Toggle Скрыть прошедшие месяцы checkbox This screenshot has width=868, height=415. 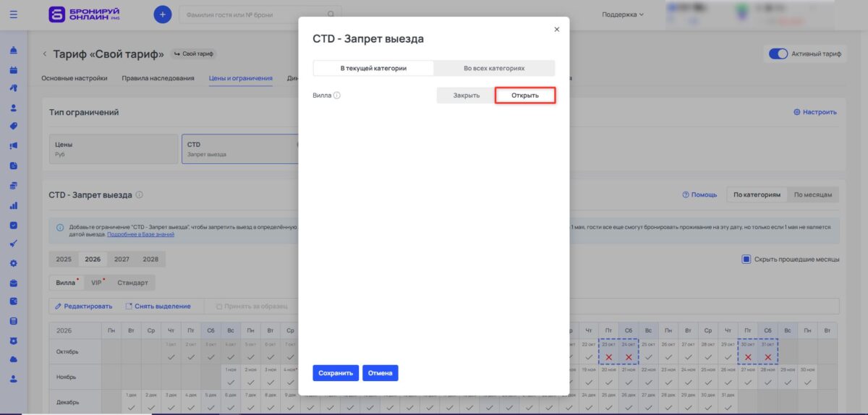pyautogui.click(x=747, y=259)
